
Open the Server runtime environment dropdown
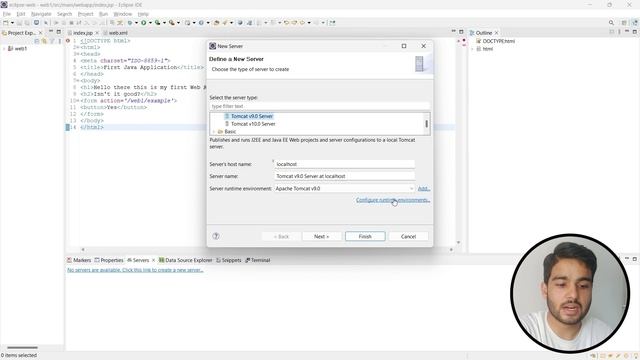click(411, 189)
